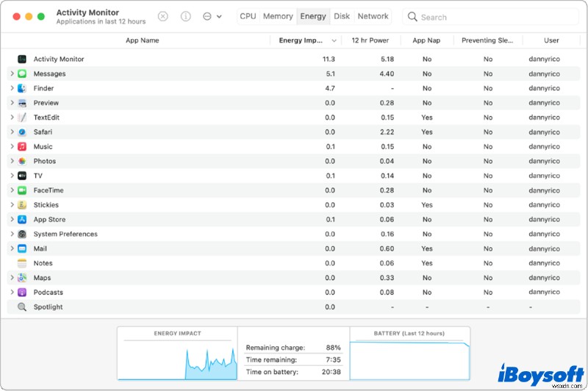The width and height of the screenshot is (588, 391).
Task: Sort by App Nap column header
Action: point(426,40)
